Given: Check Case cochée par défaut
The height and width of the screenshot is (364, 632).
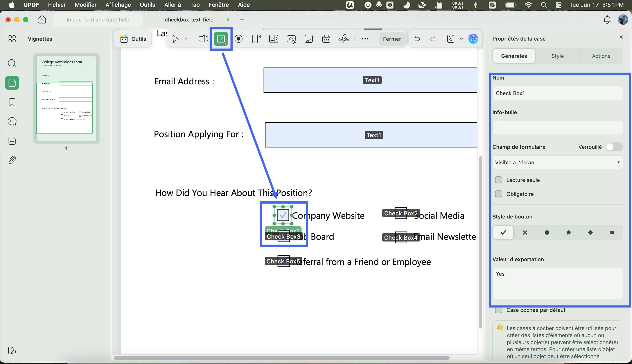Looking at the screenshot, I should pyautogui.click(x=499, y=310).
